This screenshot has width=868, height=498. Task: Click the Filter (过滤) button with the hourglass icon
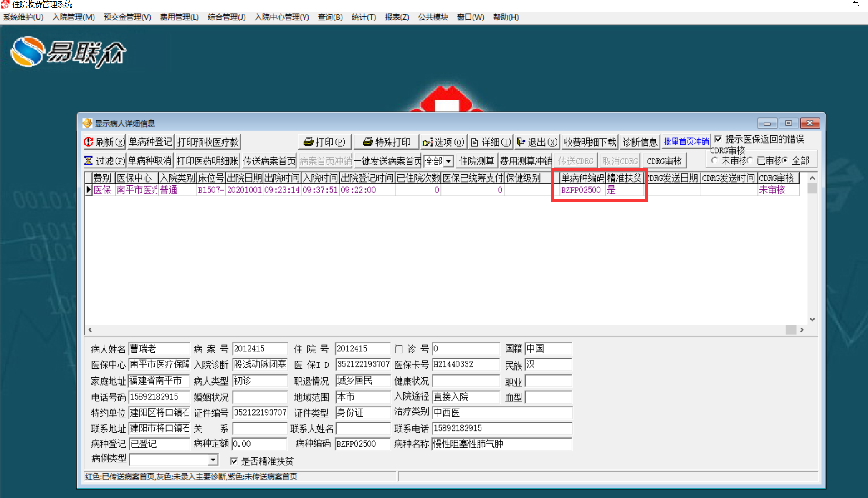[104, 161]
